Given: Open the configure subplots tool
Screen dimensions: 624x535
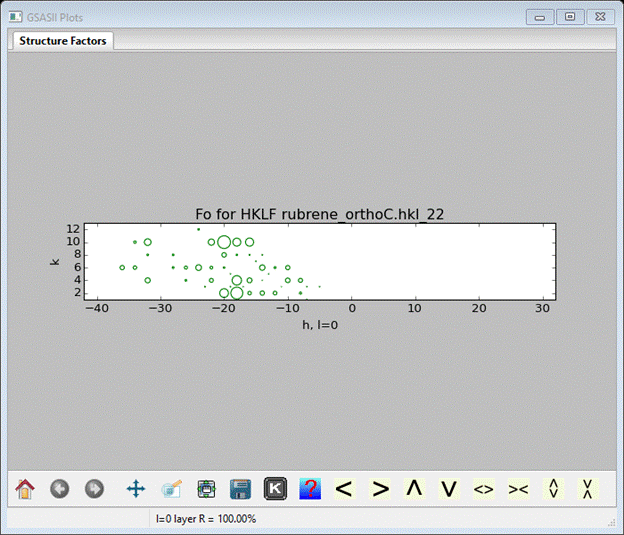Looking at the screenshot, I should pos(207,489).
